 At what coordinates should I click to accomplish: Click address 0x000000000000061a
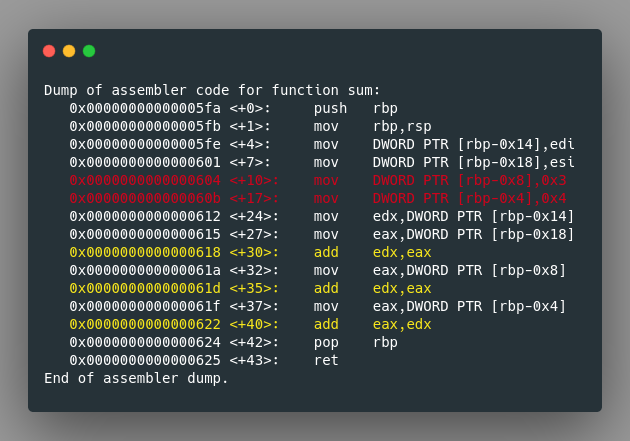click(145, 270)
